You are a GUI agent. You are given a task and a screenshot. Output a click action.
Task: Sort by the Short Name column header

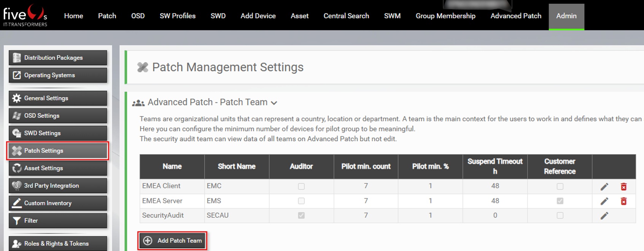click(x=236, y=166)
